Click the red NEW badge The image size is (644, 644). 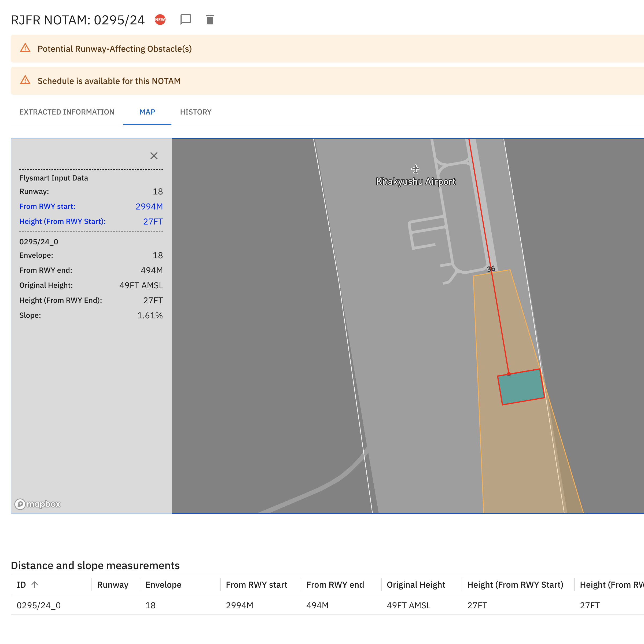click(160, 20)
